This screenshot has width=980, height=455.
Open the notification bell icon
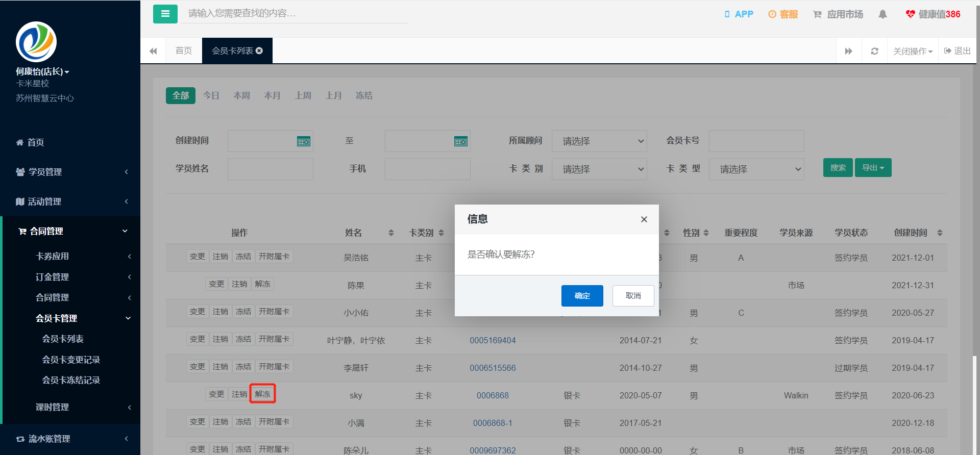(883, 14)
